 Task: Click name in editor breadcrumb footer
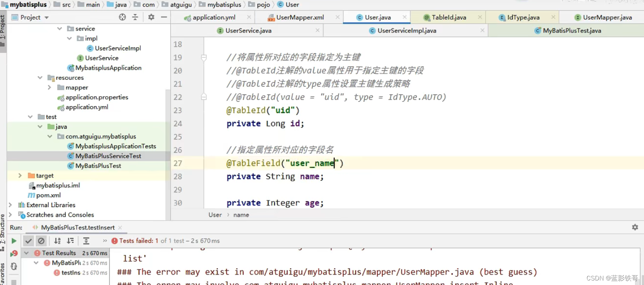241,215
